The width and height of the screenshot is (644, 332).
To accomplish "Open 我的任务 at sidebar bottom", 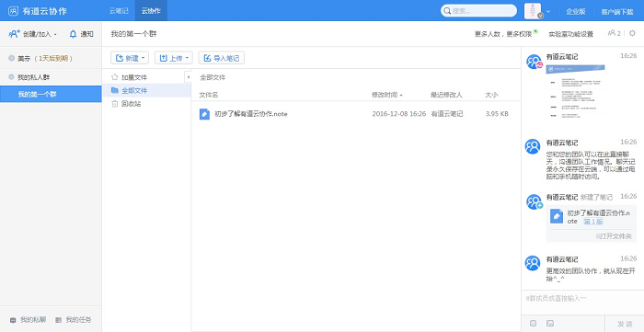I will tap(74, 320).
